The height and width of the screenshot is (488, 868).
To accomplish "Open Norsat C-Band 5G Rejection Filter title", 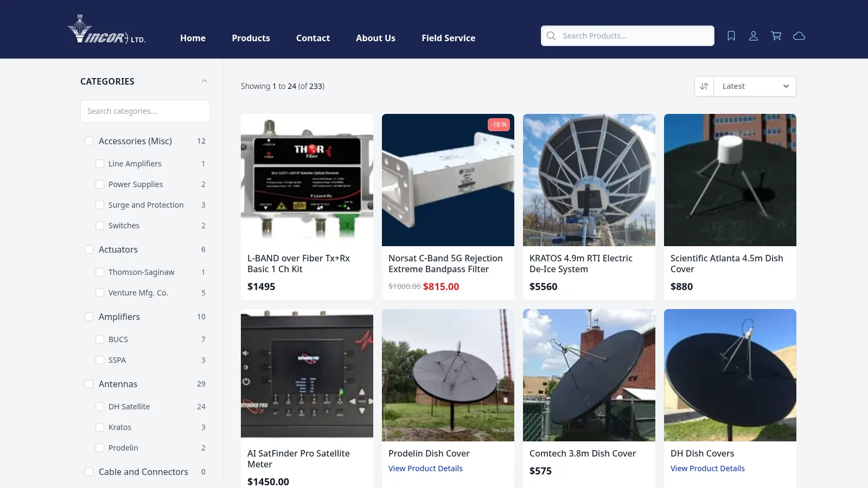I will coord(445,264).
